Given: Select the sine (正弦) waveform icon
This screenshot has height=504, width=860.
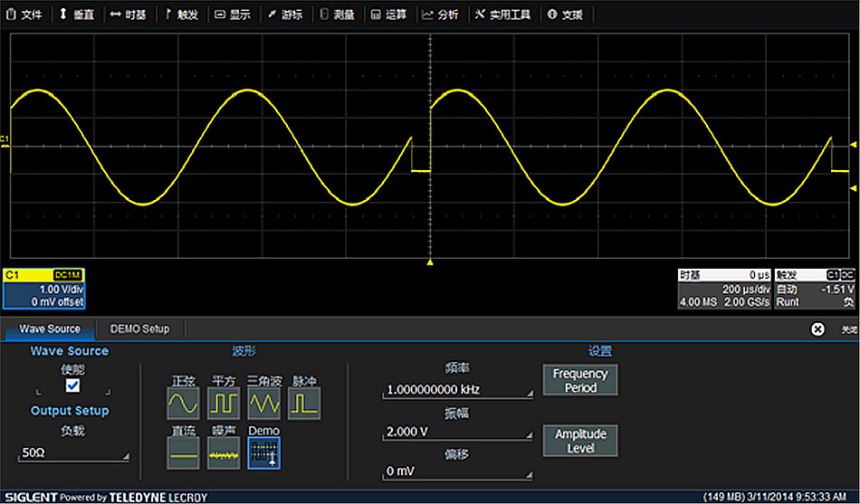Looking at the screenshot, I should 183,403.
